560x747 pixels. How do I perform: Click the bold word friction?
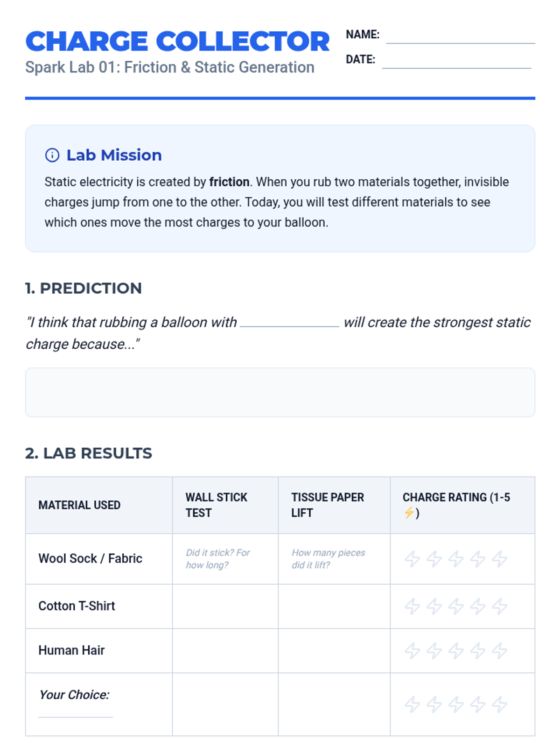[x=229, y=182]
